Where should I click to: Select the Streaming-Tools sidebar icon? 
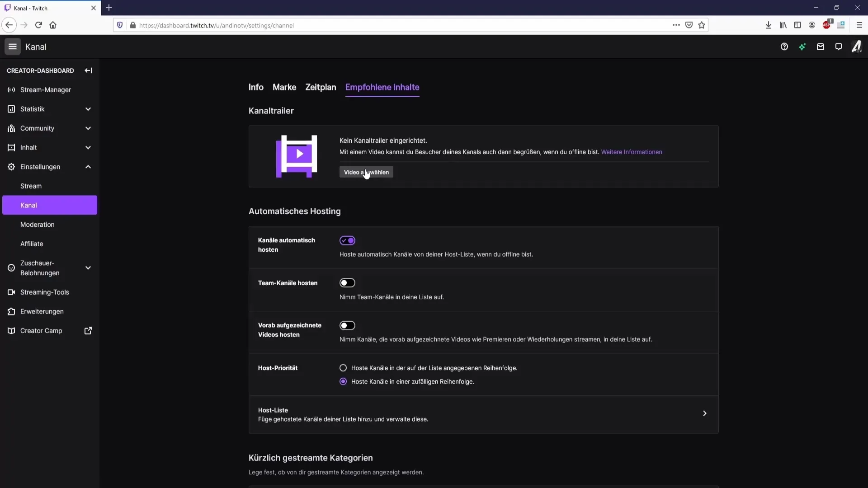(x=11, y=292)
